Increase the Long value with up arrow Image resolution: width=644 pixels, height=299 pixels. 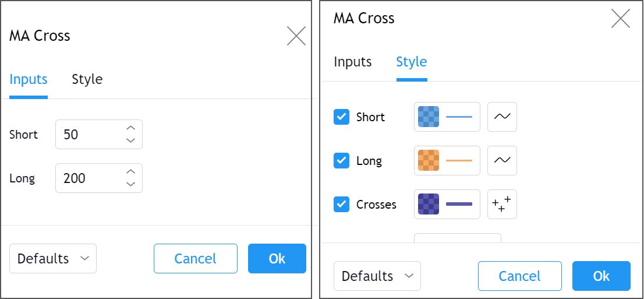pyautogui.click(x=131, y=172)
